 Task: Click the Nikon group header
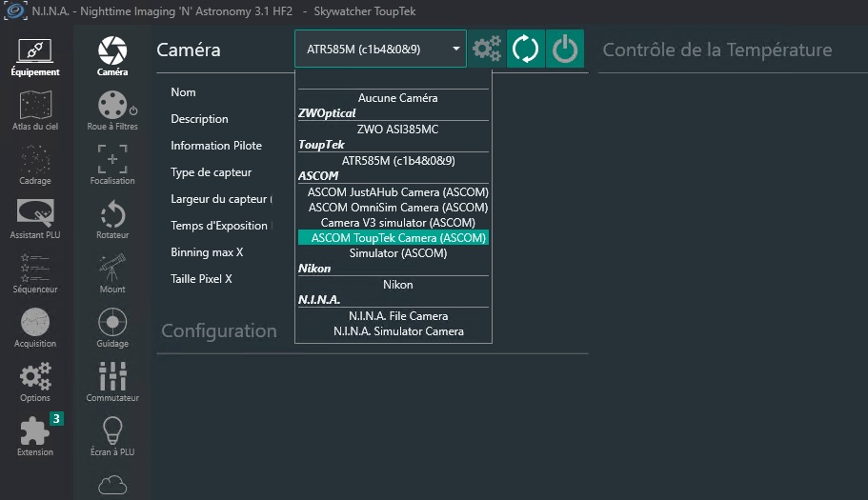pyautogui.click(x=314, y=269)
